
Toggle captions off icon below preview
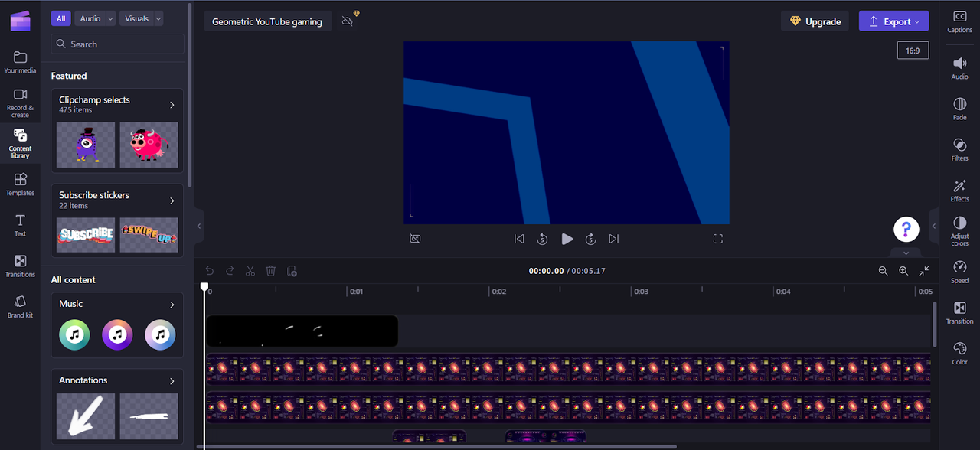click(x=415, y=239)
